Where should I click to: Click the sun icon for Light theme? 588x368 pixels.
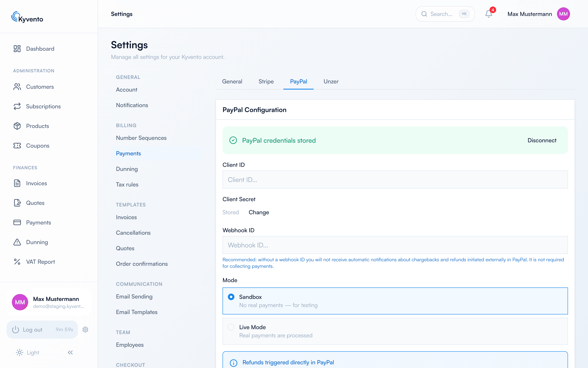(19, 352)
